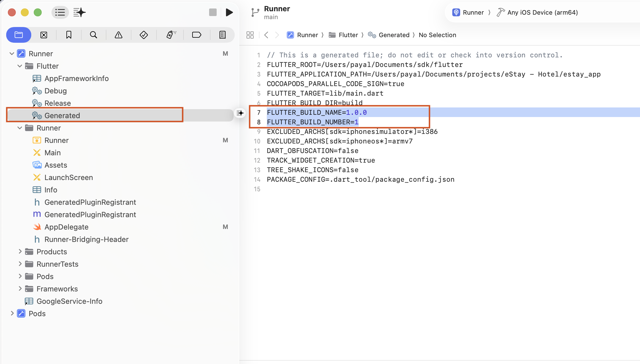
Task: Open the Issue navigator warning icon
Action: [118, 35]
